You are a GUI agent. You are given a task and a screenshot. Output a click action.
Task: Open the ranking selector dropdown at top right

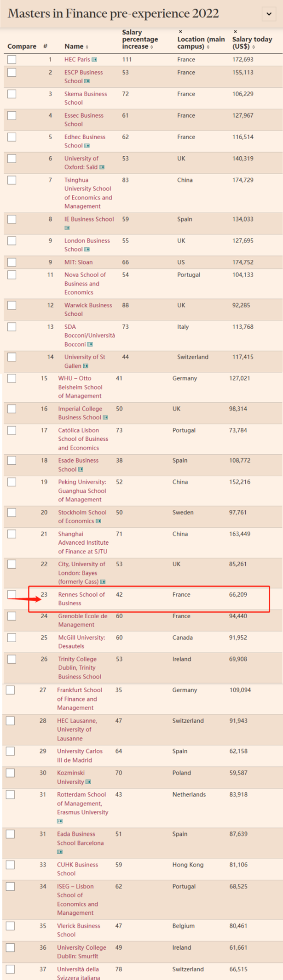pyautogui.click(x=269, y=14)
